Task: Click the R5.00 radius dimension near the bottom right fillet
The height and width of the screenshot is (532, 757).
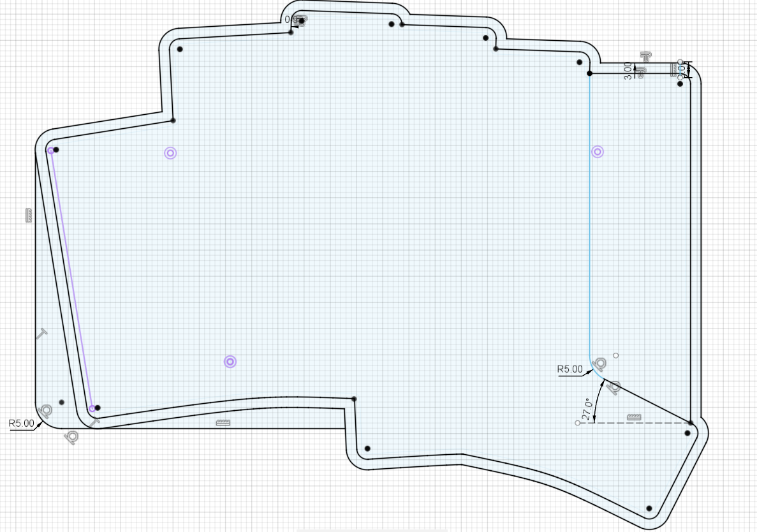Action: click(571, 369)
